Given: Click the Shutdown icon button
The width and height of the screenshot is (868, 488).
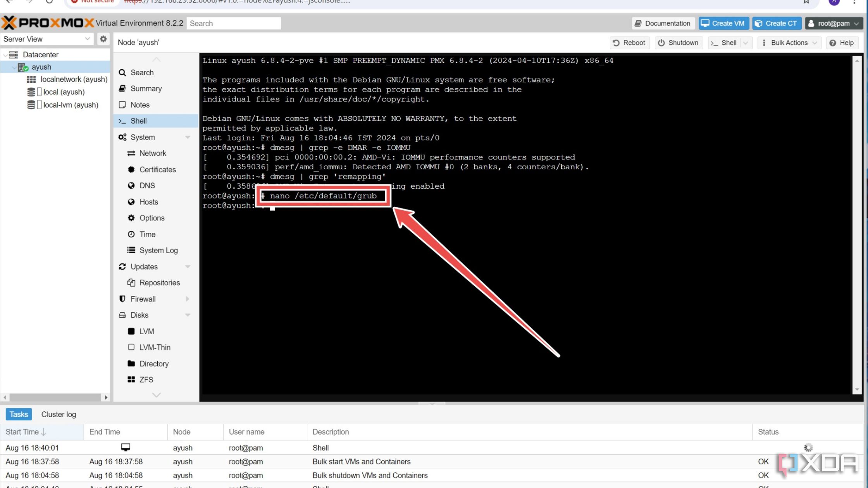Looking at the screenshot, I should 679,42.
